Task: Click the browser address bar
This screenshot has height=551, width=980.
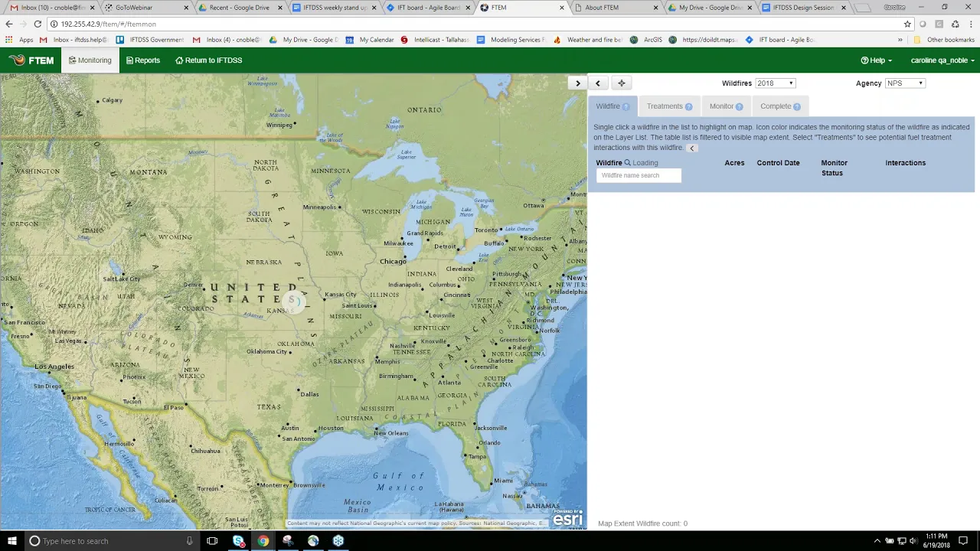Action: click(x=475, y=24)
